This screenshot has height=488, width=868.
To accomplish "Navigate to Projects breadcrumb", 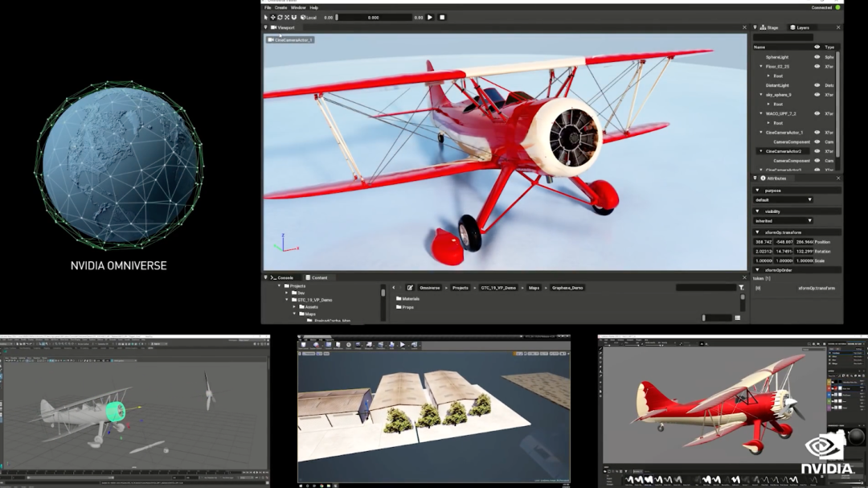I will (460, 288).
